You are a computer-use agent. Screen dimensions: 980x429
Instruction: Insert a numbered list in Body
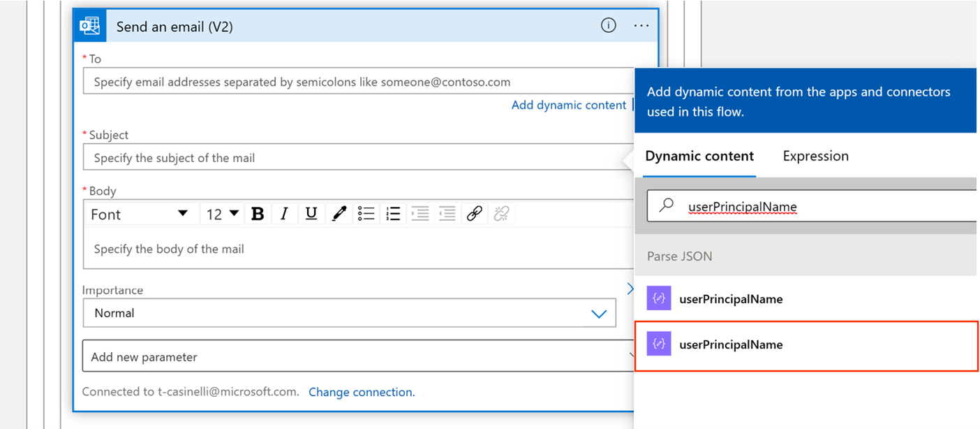(393, 214)
